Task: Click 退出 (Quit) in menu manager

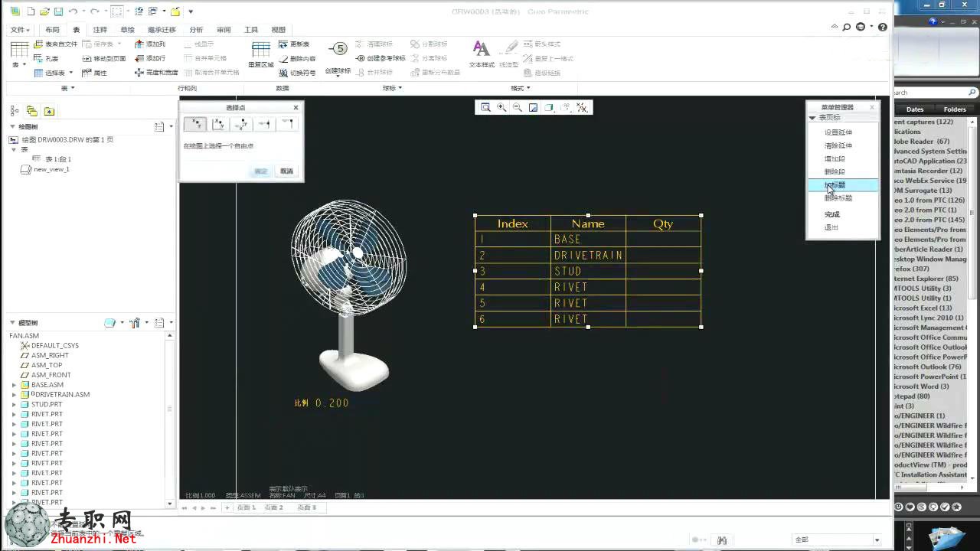Action: [831, 227]
